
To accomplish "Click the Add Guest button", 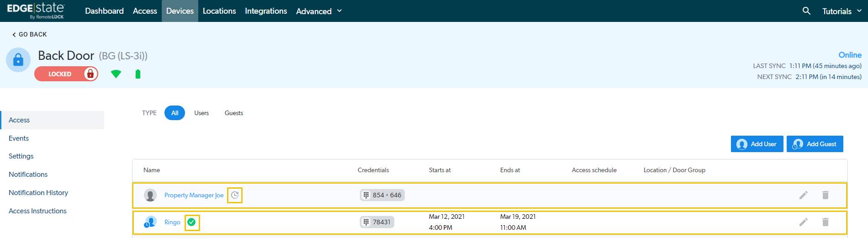I will pos(815,144).
